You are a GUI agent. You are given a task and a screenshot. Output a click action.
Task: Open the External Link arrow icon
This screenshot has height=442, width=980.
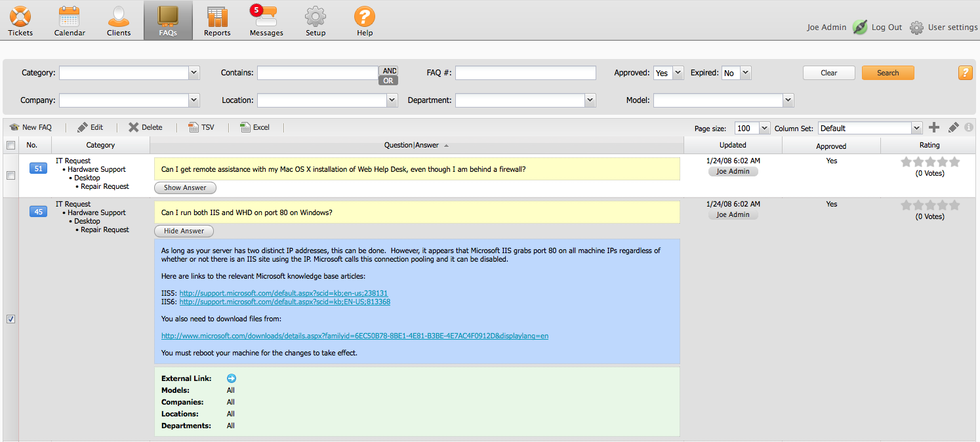pyautogui.click(x=231, y=378)
